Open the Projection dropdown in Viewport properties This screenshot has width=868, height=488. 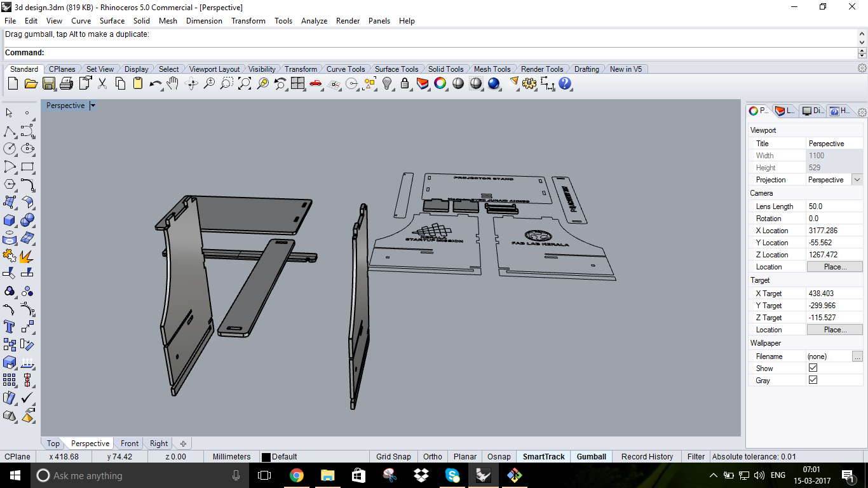[855, 179]
